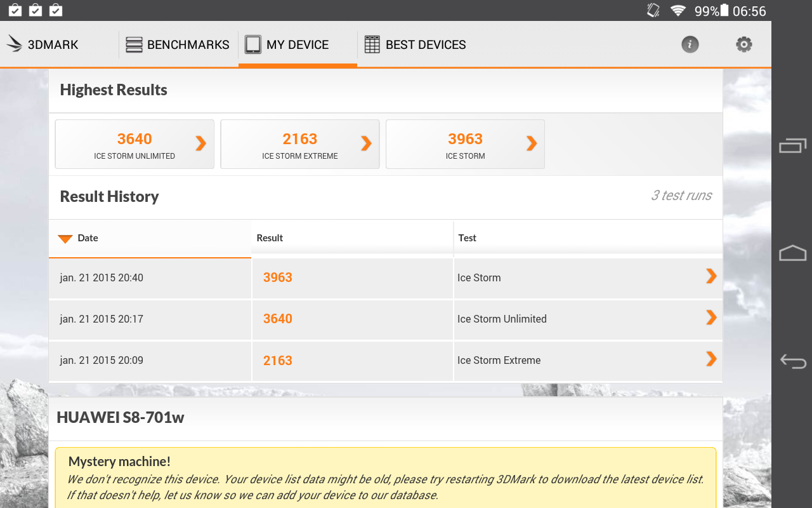Tap the first notification bag icon
The width and height of the screenshot is (812, 508).
pyautogui.click(x=15, y=10)
